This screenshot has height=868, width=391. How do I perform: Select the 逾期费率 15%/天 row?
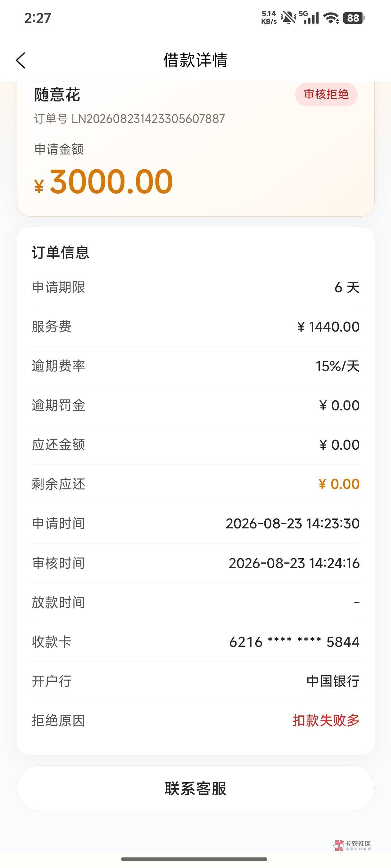pyautogui.click(x=196, y=366)
